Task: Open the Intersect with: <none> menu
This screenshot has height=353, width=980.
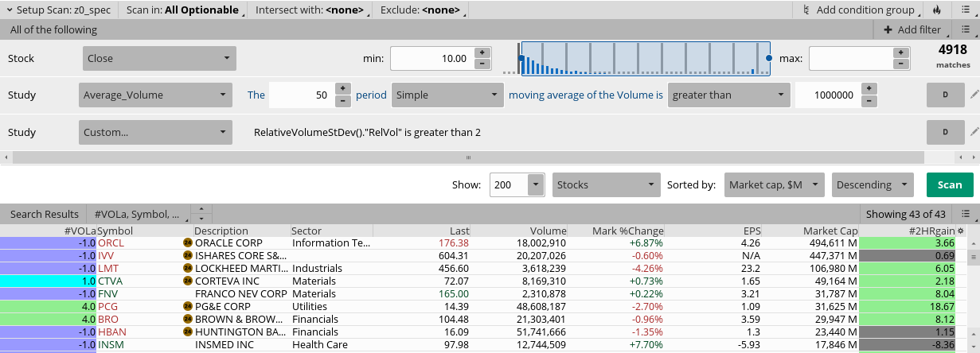Action: 310,10
